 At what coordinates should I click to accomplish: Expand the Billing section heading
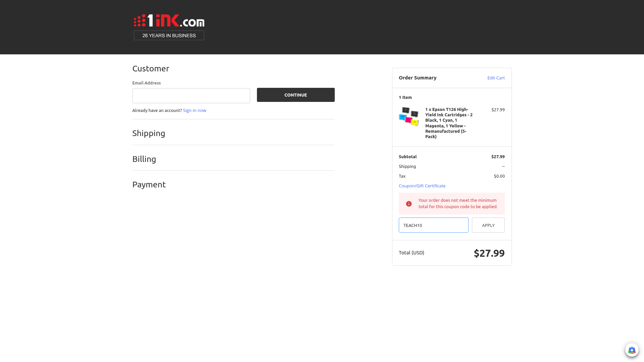(144, 159)
